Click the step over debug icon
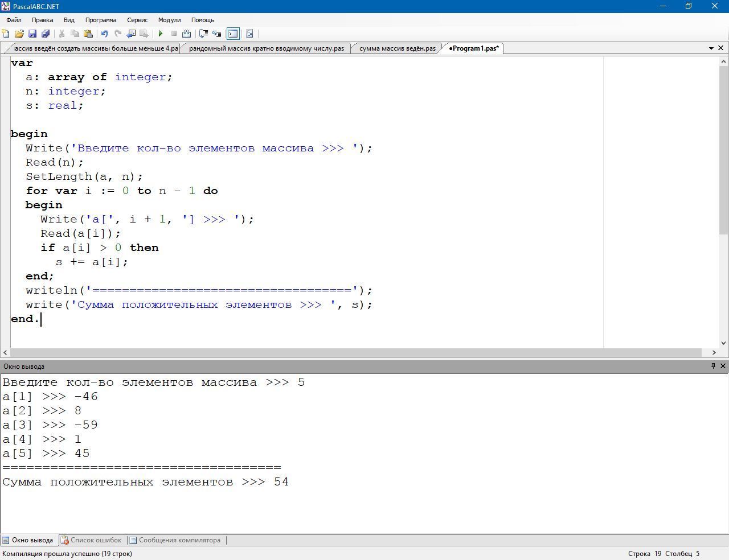The height and width of the screenshot is (560, 729). click(203, 34)
